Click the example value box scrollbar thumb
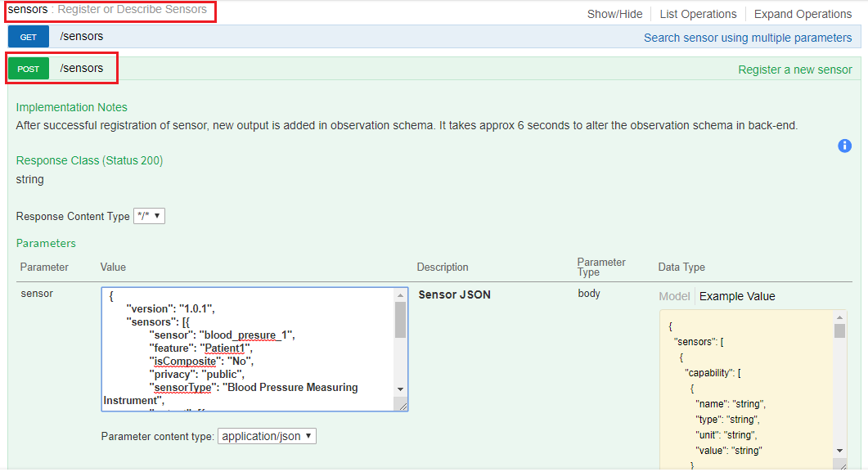 point(839,330)
